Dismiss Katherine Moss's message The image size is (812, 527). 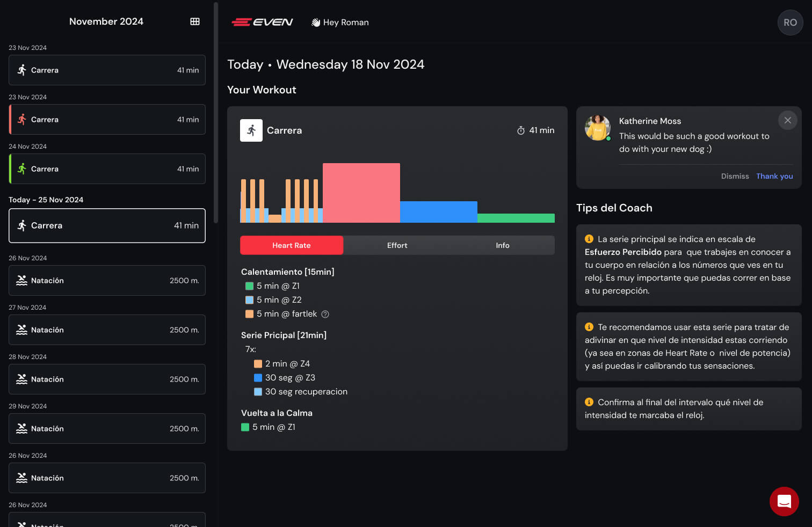(735, 176)
